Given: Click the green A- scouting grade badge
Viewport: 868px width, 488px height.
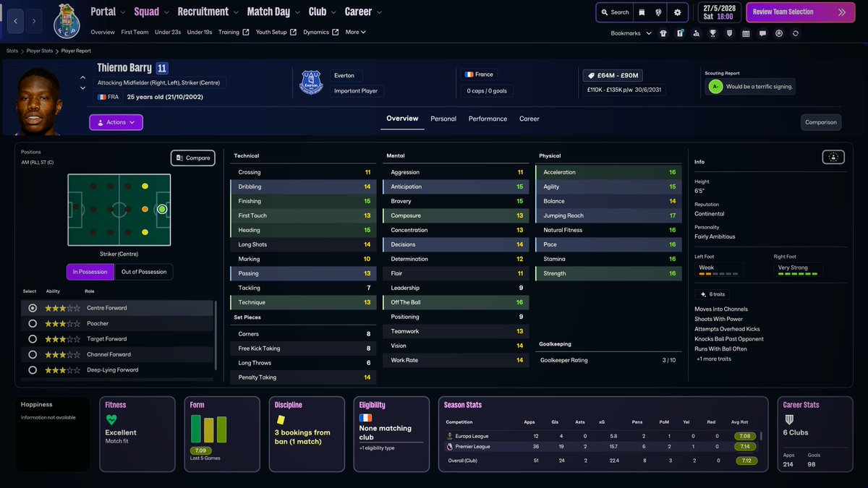Looking at the screenshot, I should click(715, 87).
